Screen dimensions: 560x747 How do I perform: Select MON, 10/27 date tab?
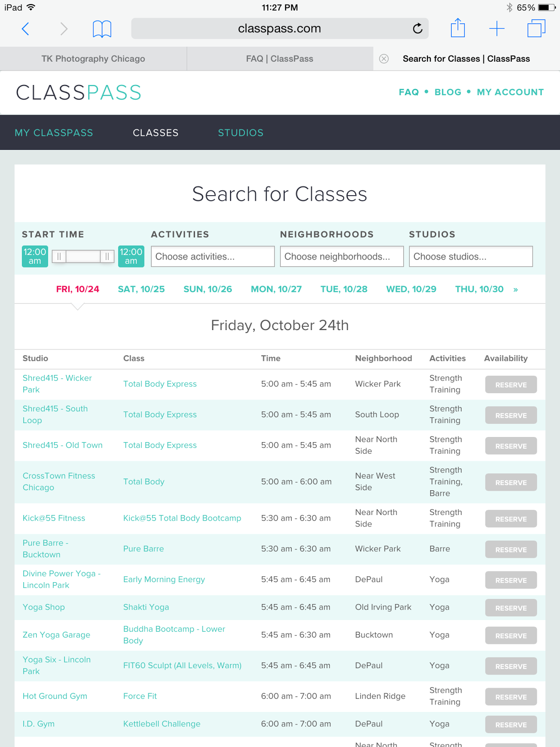click(276, 289)
